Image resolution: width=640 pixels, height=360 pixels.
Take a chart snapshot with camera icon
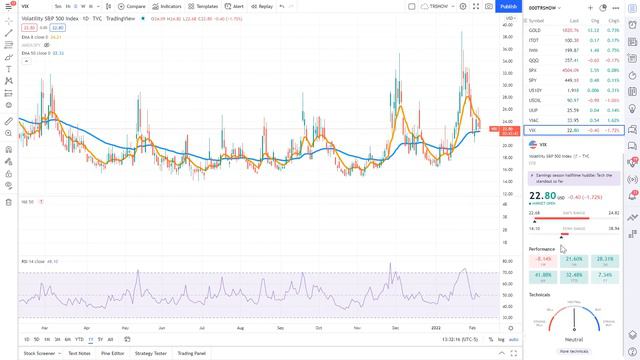click(489, 7)
